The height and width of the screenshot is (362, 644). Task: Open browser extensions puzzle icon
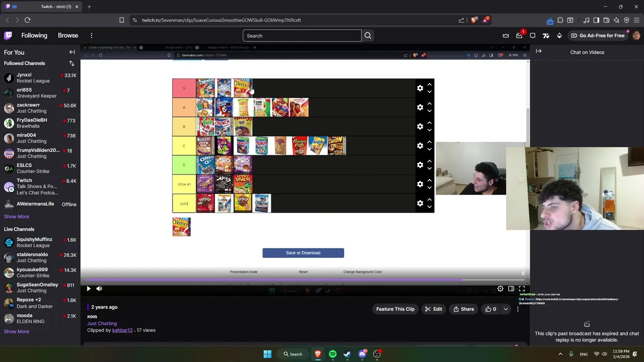[x=560, y=20]
